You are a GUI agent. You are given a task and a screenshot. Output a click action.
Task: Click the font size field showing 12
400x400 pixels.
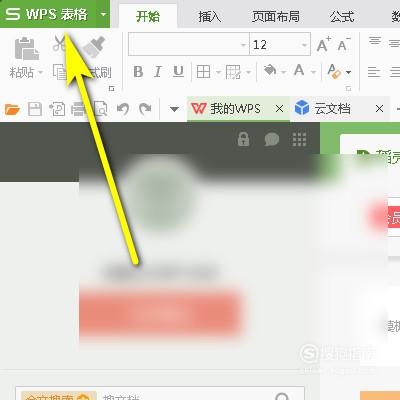[275, 44]
